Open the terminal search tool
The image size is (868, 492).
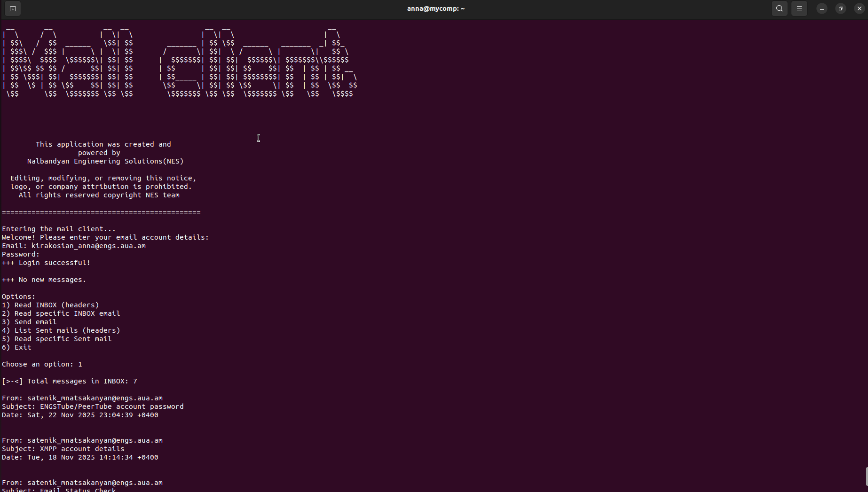pyautogui.click(x=779, y=9)
